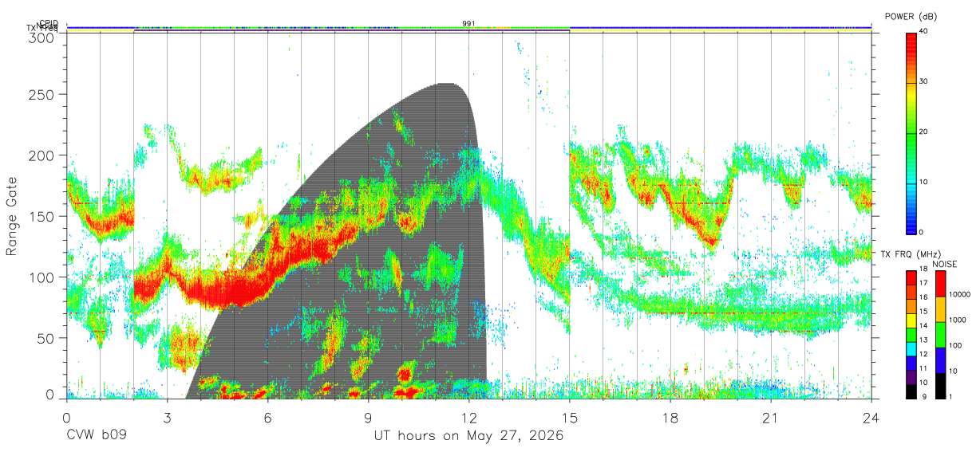The width and height of the screenshot is (980, 452).
Task: Click the 'NOISE' legend title
Action: coord(944,264)
